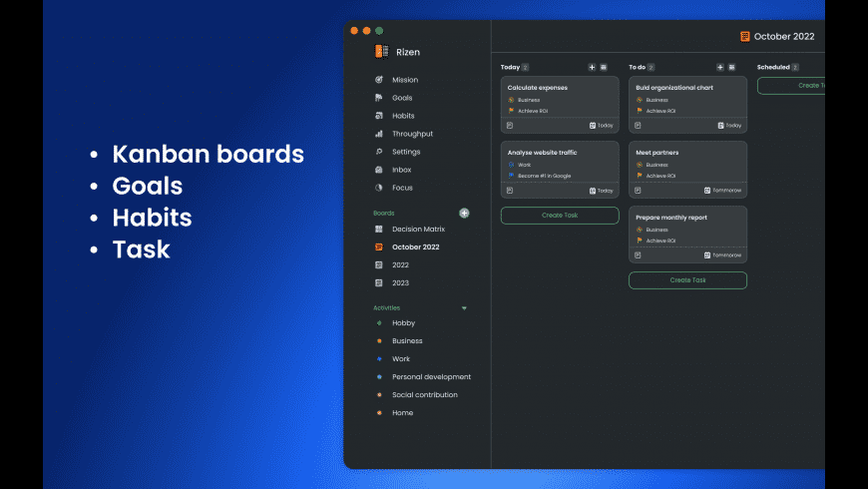
Task: Click Work tag on Analyse website traffic card
Action: [x=519, y=165]
